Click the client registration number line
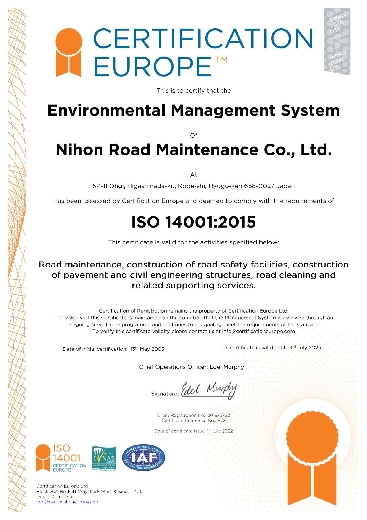 194,415
